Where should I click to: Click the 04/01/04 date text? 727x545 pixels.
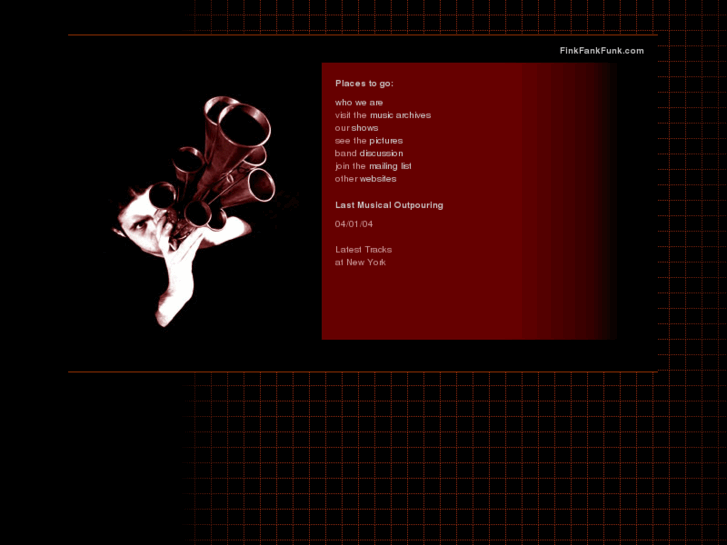tap(354, 224)
